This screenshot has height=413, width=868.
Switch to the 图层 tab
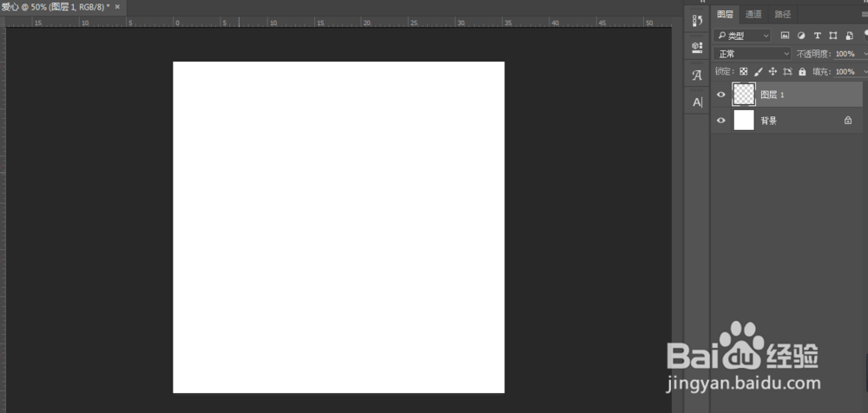click(x=725, y=15)
